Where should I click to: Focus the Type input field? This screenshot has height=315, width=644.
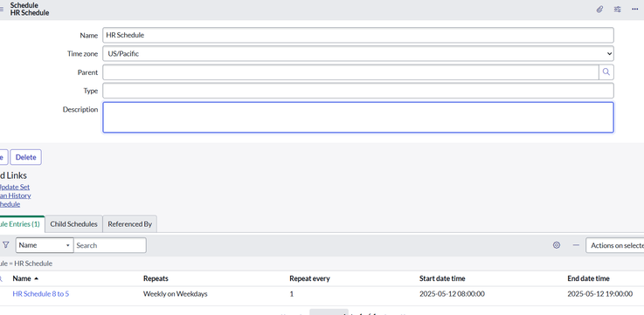tap(358, 91)
